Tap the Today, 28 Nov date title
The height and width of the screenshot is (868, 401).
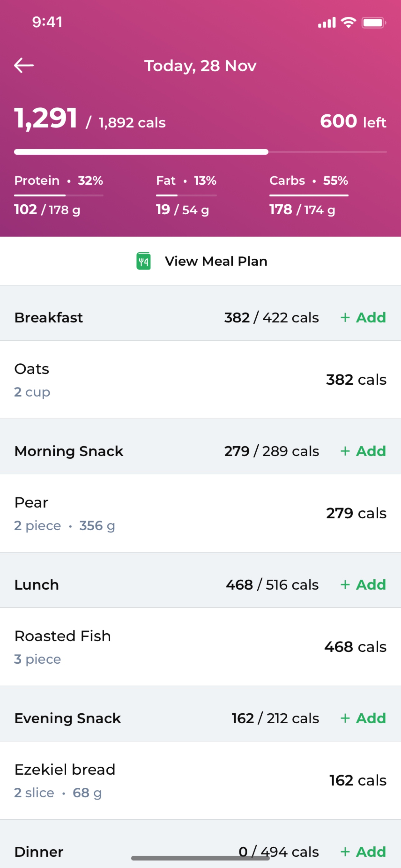pyautogui.click(x=200, y=66)
